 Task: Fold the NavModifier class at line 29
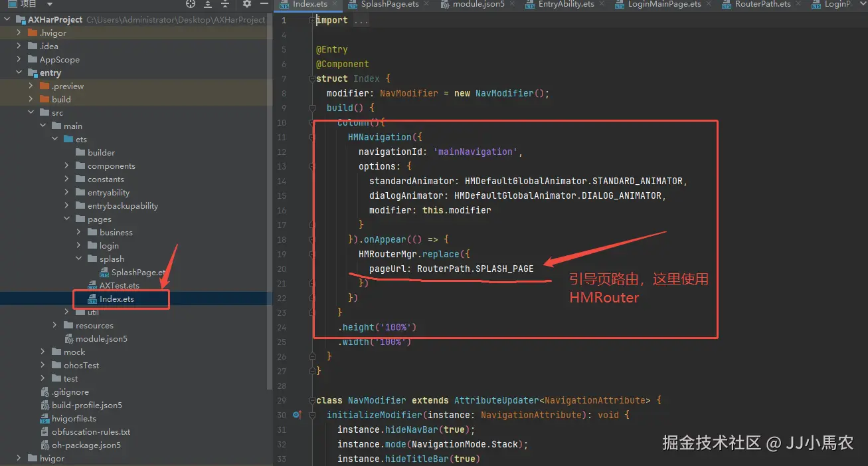click(x=313, y=400)
